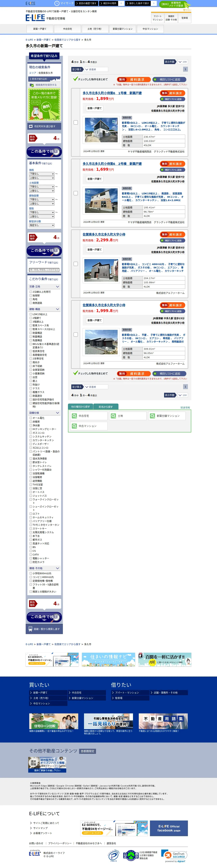The width and height of the screenshot is (217, 868).
Task: Open top 表示件数 100 dropdown
Action: pyautogui.click(x=183, y=62)
